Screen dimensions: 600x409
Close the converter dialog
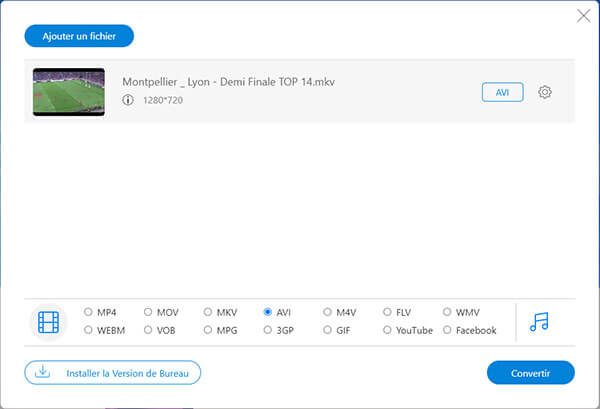pyautogui.click(x=584, y=15)
